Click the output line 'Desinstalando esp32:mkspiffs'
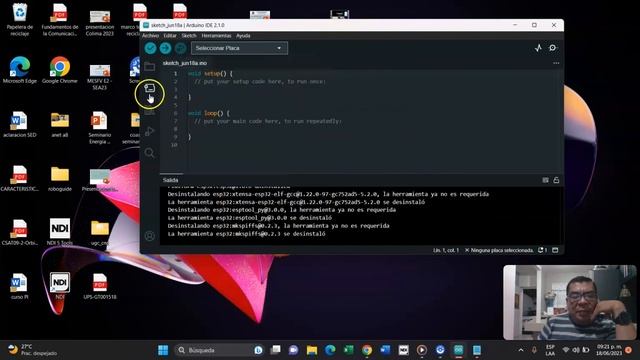The height and width of the screenshot is (360, 640). (x=278, y=226)
